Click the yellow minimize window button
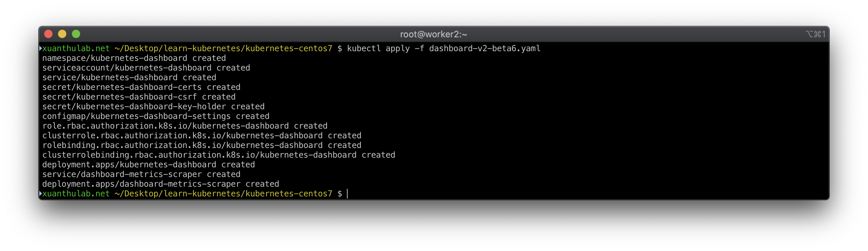The width and height of the screenshot is (868, 251). click(x=62, y=34)
